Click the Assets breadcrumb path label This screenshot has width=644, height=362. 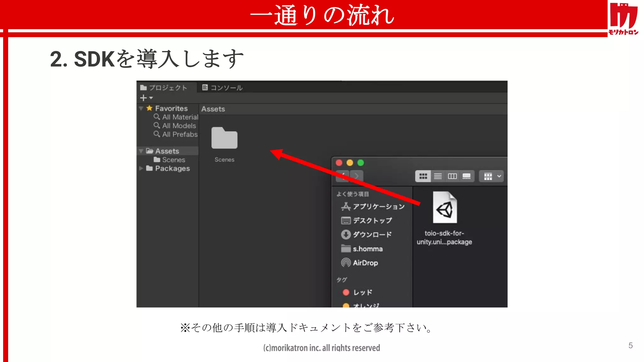(x=213, y=109)
